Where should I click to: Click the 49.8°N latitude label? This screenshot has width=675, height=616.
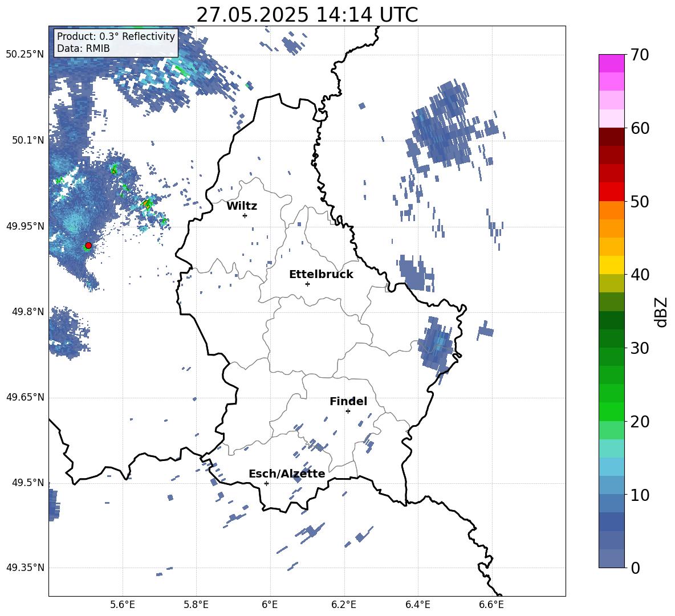coord(27,312)
